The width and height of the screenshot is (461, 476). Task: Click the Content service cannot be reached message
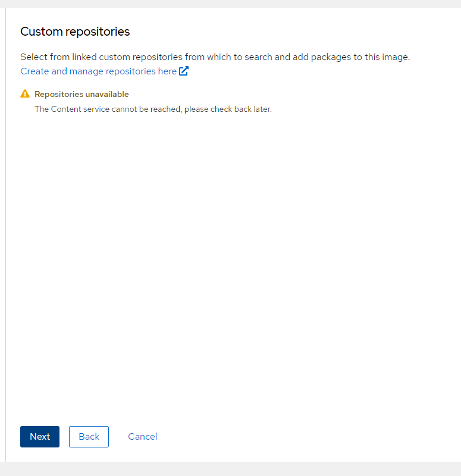153,109
